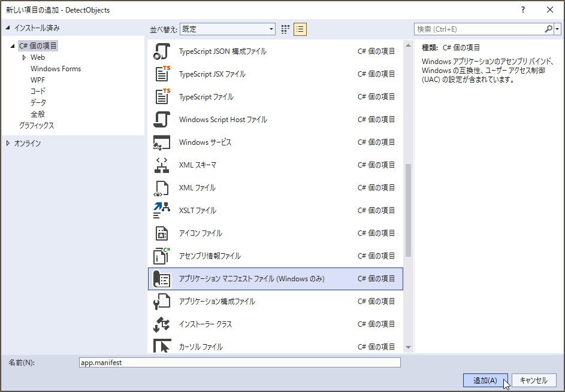This screenshot has width=565, height=392.
Task: Select WPF in the sidebar tree
Action: tap(38, 80)
